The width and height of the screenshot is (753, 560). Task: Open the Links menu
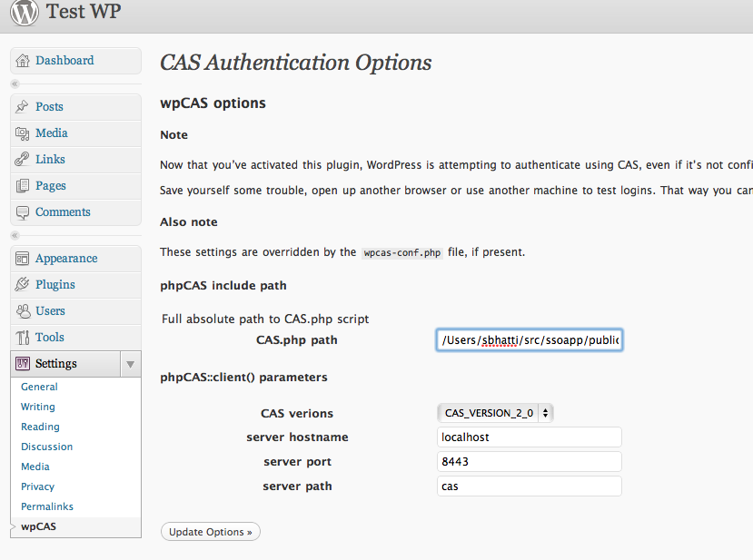(50, 160)
